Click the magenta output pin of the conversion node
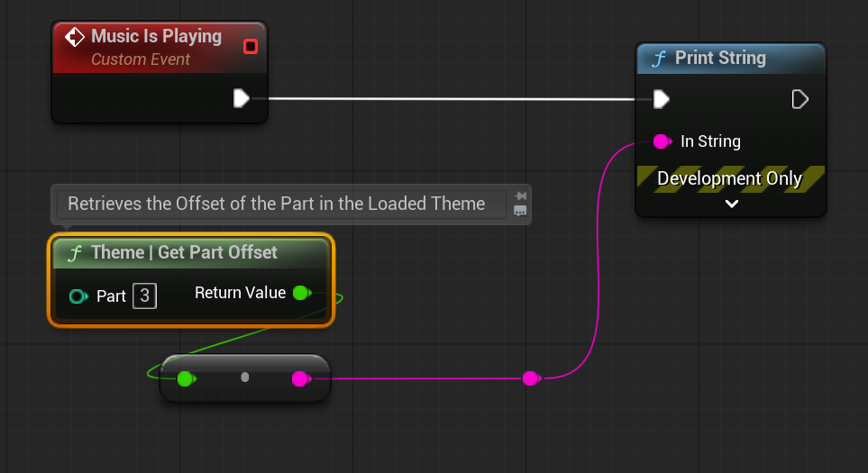Image resolution: width=868 pixels, height=473 pixels. click(299, 378)
